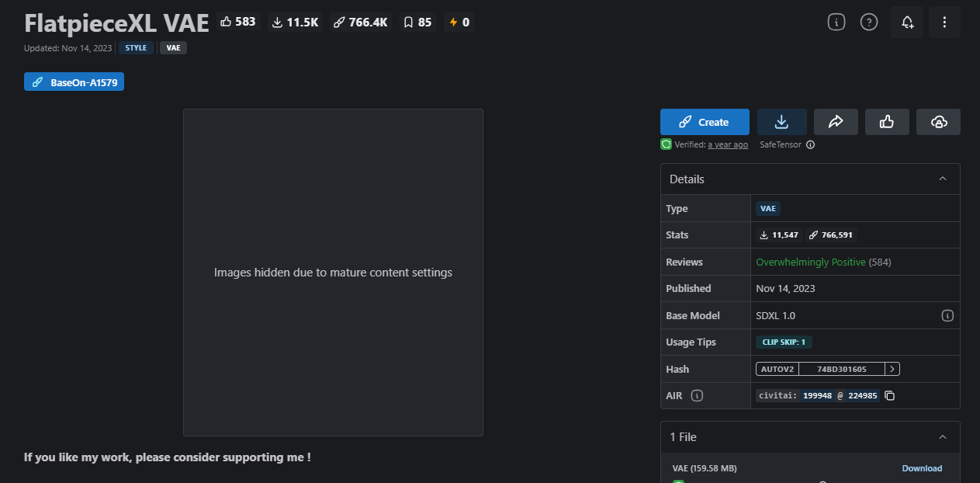Give the model a thumbs up

pyautogui.click(x=887, y=122)
